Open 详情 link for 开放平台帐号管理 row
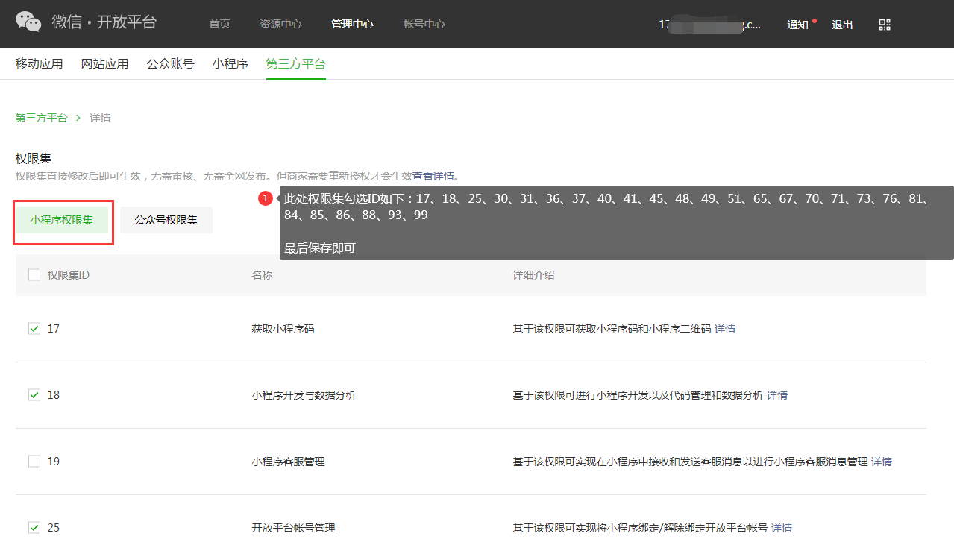The width and height of the screenshot is (954, 560). [782, 528]
